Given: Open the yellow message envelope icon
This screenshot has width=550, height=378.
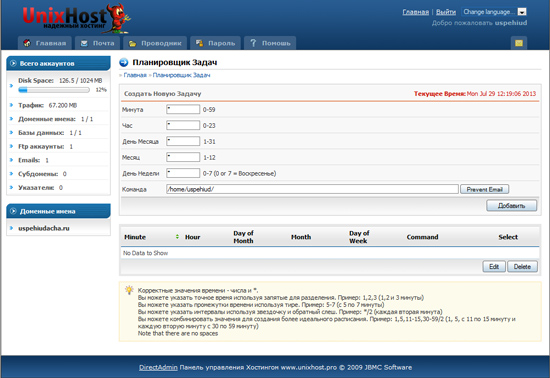Looking at the screenshot, I should coord(519,43).
